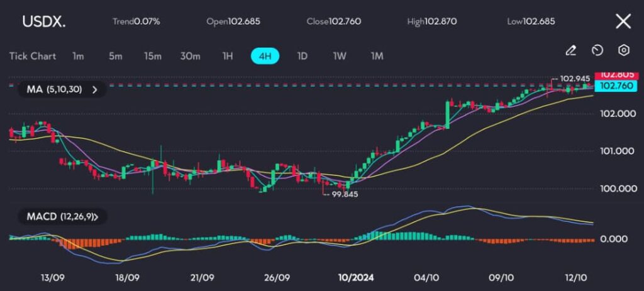The height and width of the screenshot is (291, 644).
Task: Click the USDX symbol title
Action: [43, 21]
